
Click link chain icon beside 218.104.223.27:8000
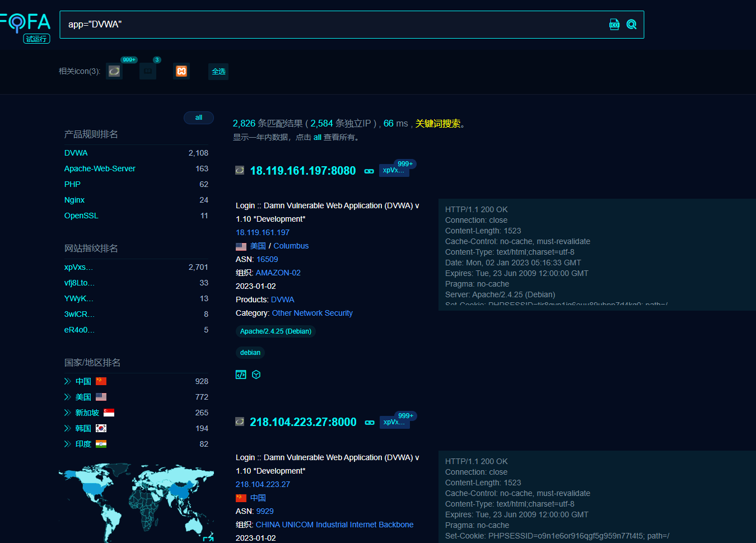[370, 423]
